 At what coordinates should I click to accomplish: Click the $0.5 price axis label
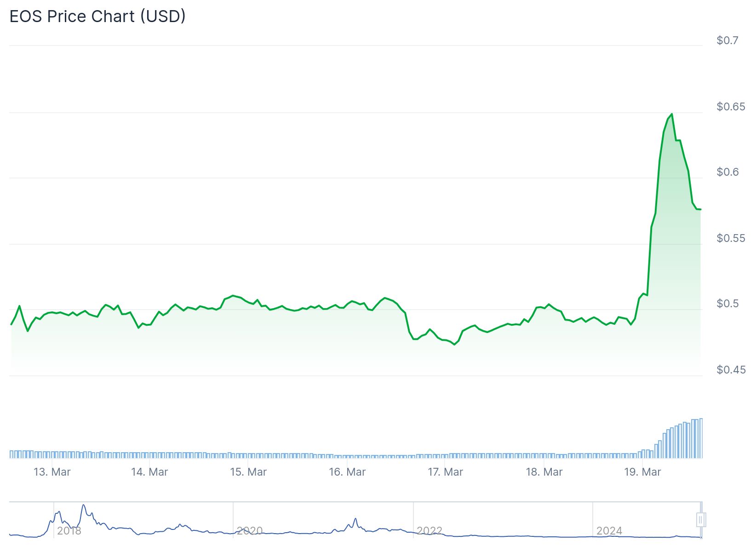pos(727,304)
